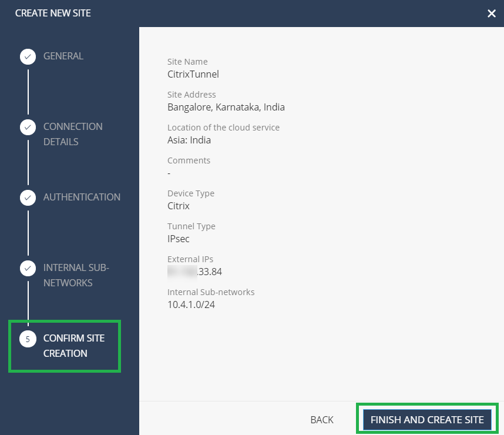The width and height of the screenshot is (504, 435).
Task: Click the external IP ending in .33.84
Action: [x=194, y=272]
